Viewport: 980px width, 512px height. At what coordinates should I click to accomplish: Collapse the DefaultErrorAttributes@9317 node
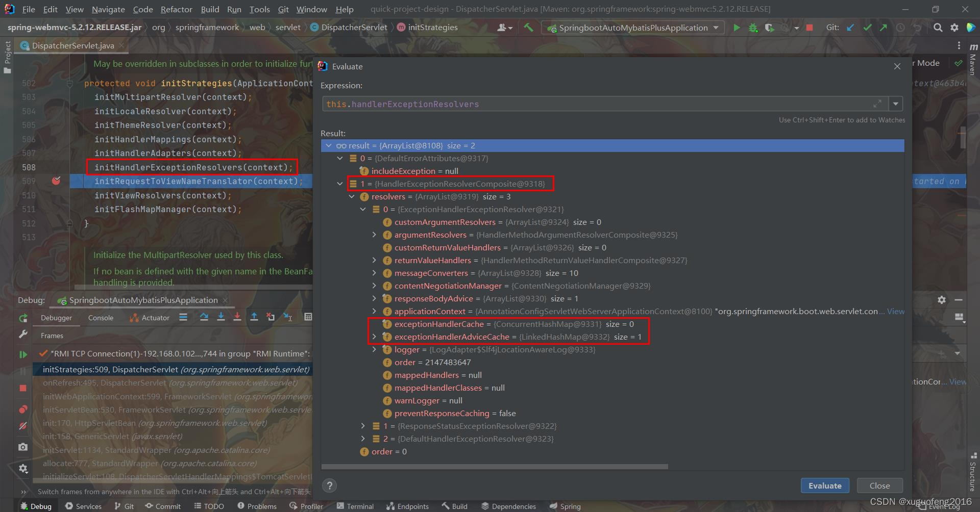(340, 158)
